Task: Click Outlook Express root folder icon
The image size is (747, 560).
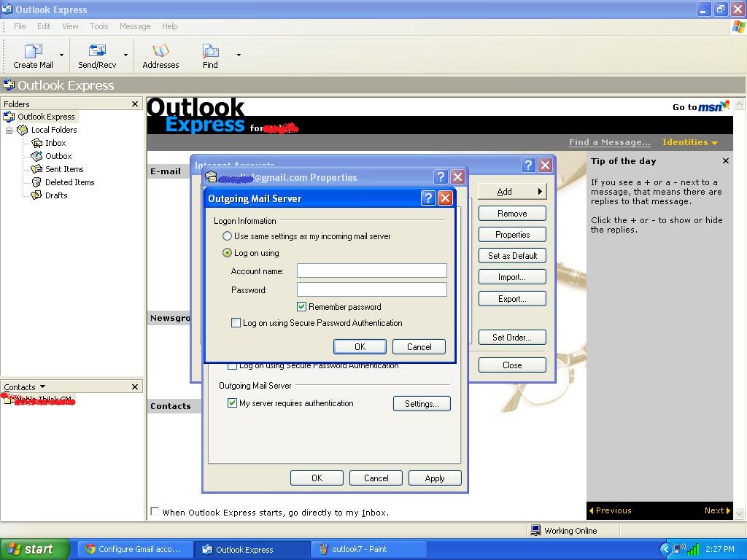Action: [x=9, y=117]
